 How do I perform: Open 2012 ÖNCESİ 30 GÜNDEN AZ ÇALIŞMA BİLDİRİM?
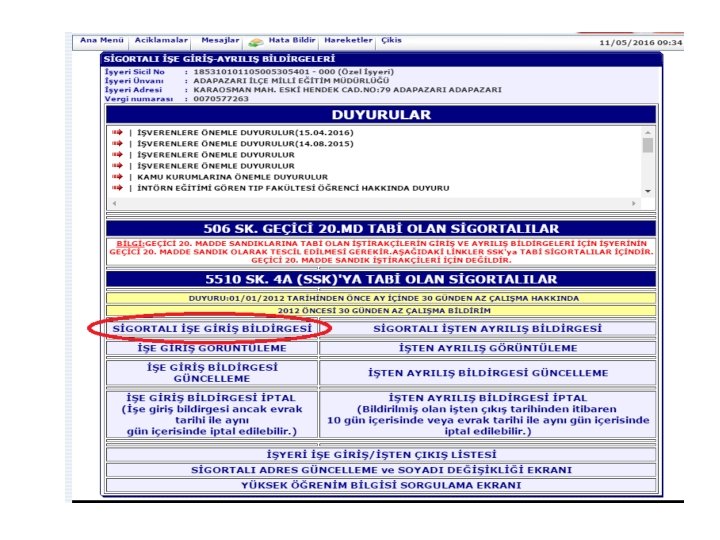tap(381, 310)
